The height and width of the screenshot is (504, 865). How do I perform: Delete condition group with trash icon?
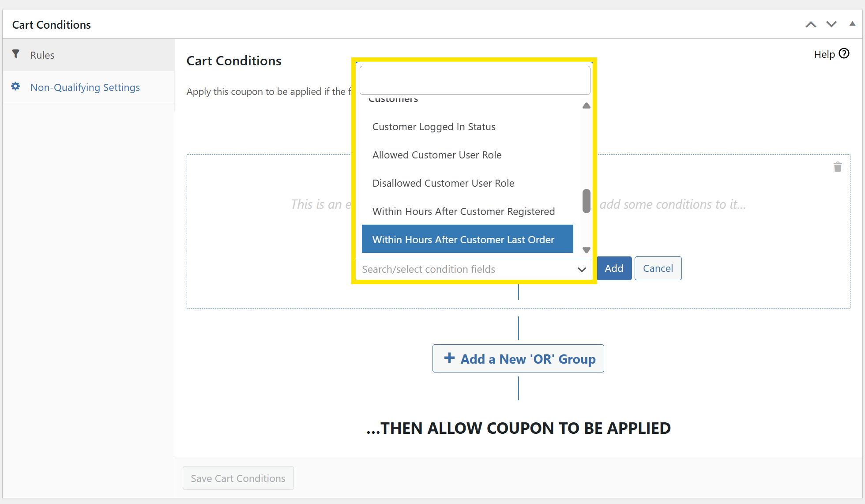(x=837, y=167)
